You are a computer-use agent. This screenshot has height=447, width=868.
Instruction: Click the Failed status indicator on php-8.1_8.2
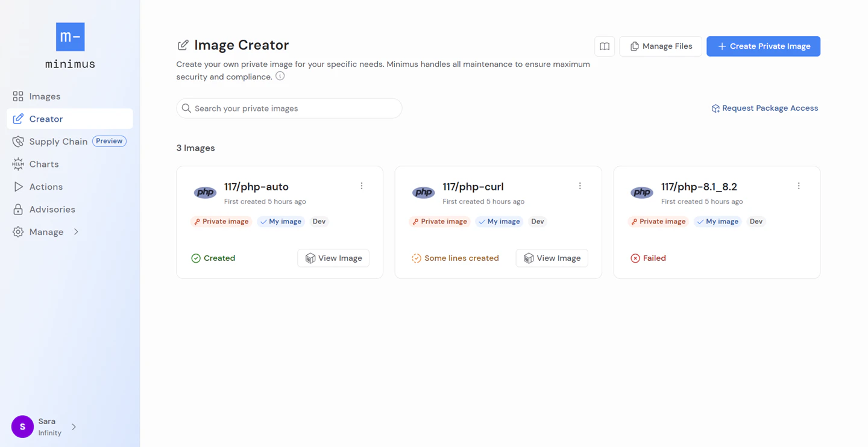coord(649,258)
